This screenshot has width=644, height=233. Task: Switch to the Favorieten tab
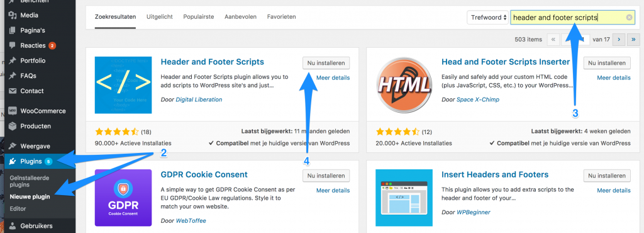coord(281,17)
